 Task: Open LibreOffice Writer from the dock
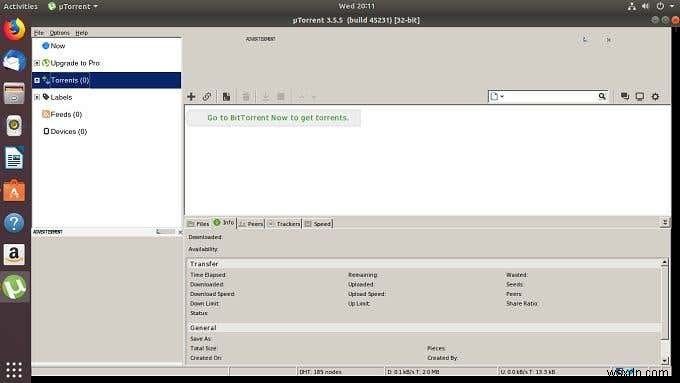(x=14, y=158)
